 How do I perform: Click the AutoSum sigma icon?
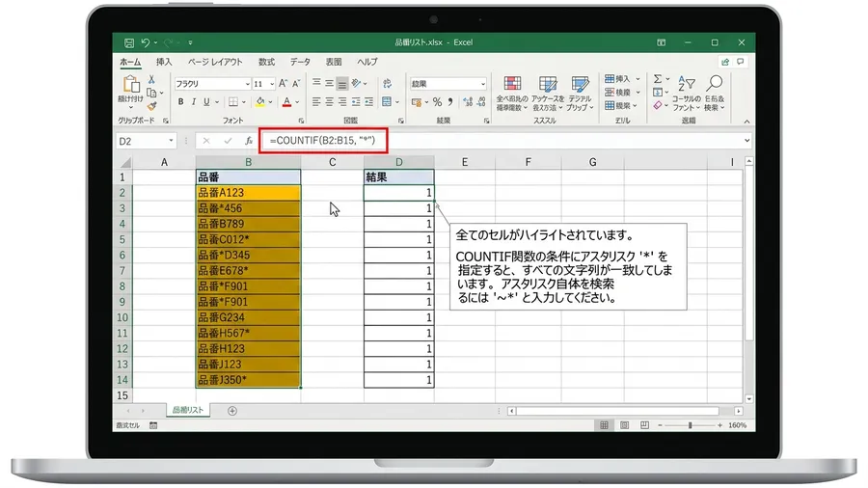pos(658,79)
